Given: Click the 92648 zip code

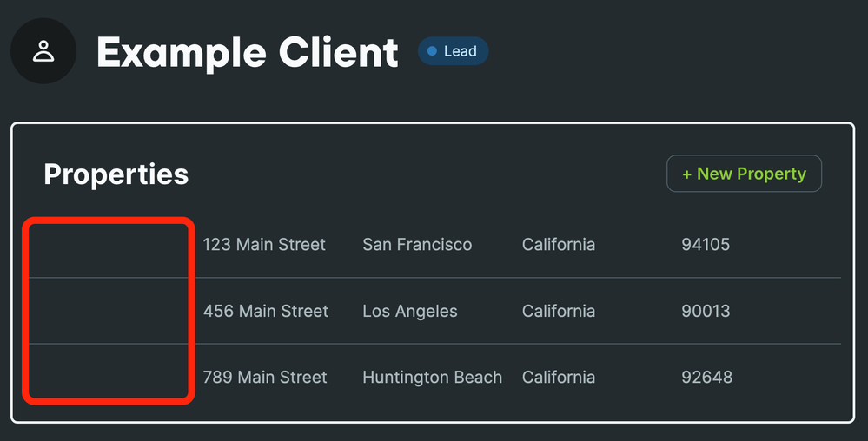Looking at the screenshot, I should pyautogui.click(x=706, y=378).
